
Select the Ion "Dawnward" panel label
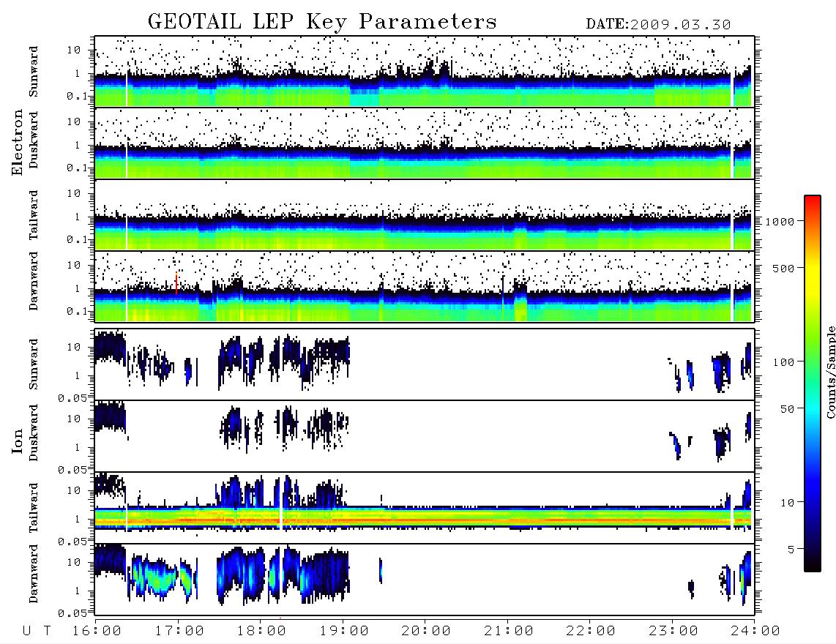(x=34, y=573)
